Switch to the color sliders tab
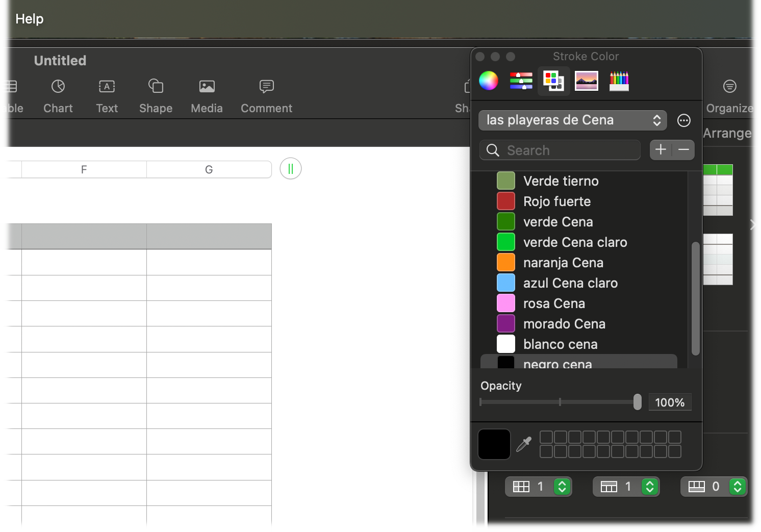Viewport: 761px width, 532px height. (x=521, y=81)
